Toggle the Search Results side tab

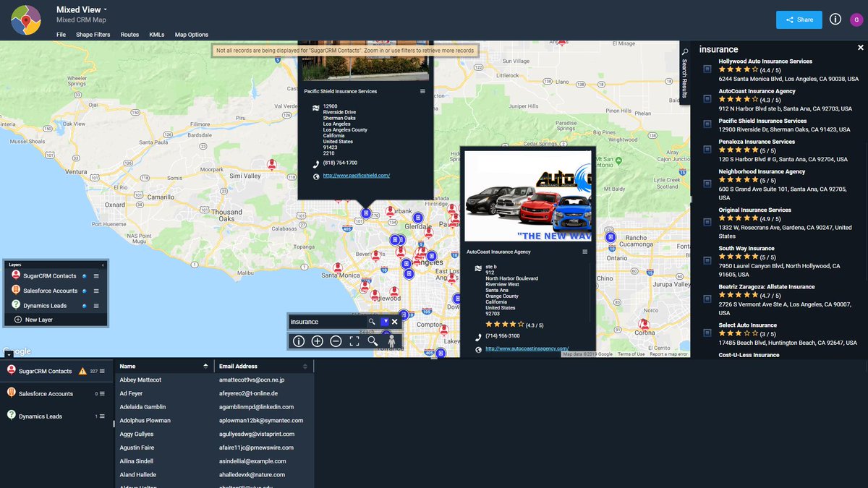[x=684, y=73]
